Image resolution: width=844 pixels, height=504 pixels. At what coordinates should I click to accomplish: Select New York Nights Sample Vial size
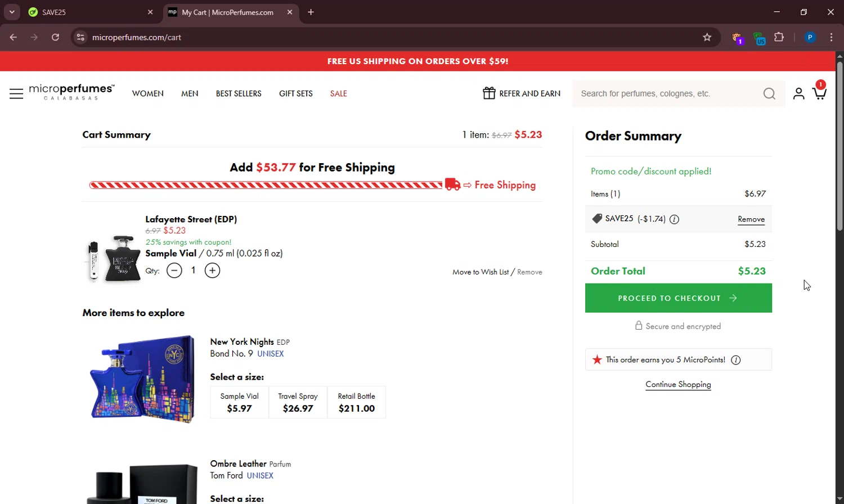(240, 402)
